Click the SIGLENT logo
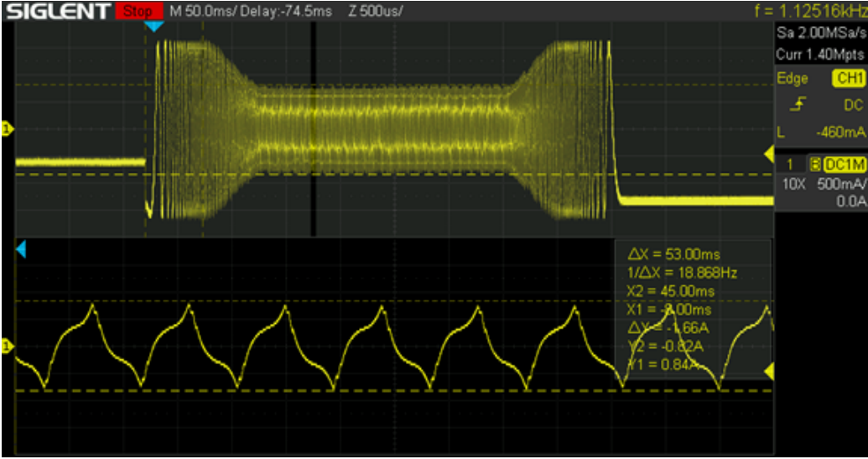868x459 pixels. pyautogui.click(x=57, y=11)
